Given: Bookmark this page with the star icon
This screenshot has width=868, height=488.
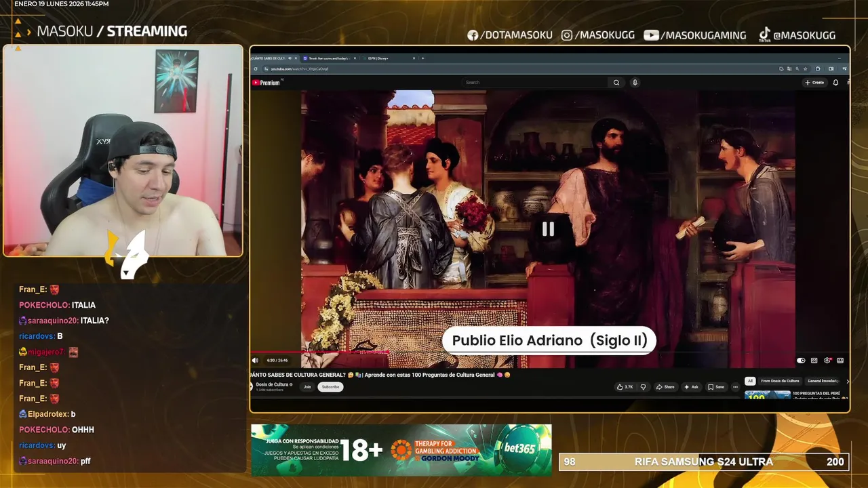Looking at the screenshot, I should tap(804, 68).
